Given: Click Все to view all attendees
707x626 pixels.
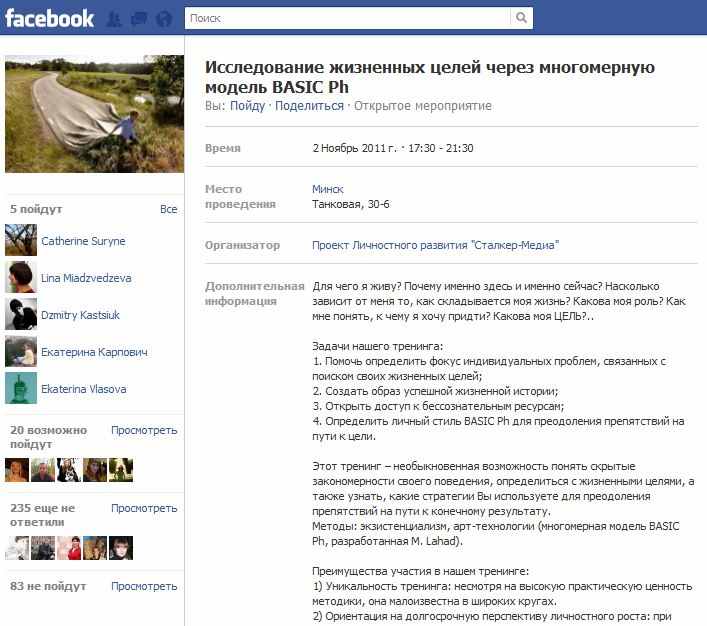Looking at the screenshot, I should coord(169,209).
